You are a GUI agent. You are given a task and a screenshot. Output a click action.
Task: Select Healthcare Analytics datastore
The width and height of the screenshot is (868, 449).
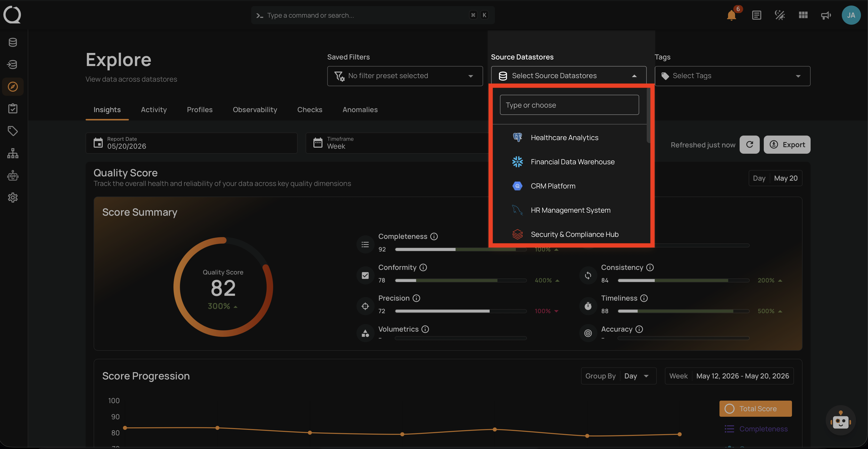569,138
